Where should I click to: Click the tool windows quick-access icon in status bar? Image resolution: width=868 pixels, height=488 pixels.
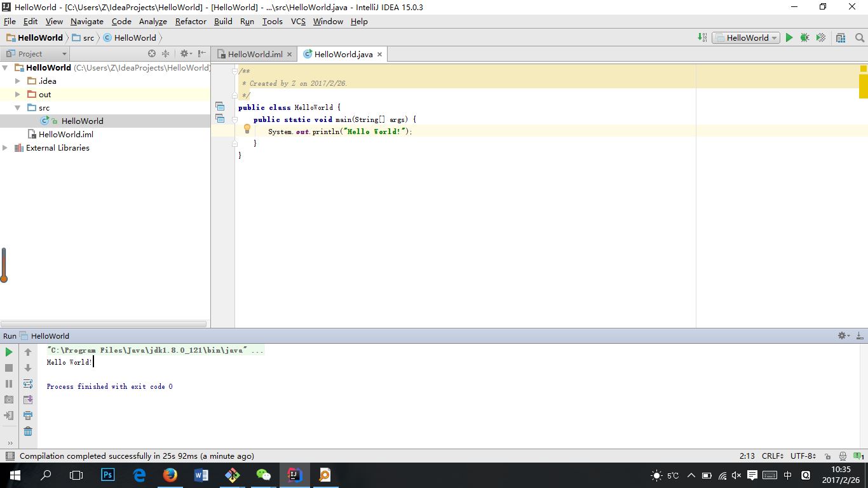point(10,456)
